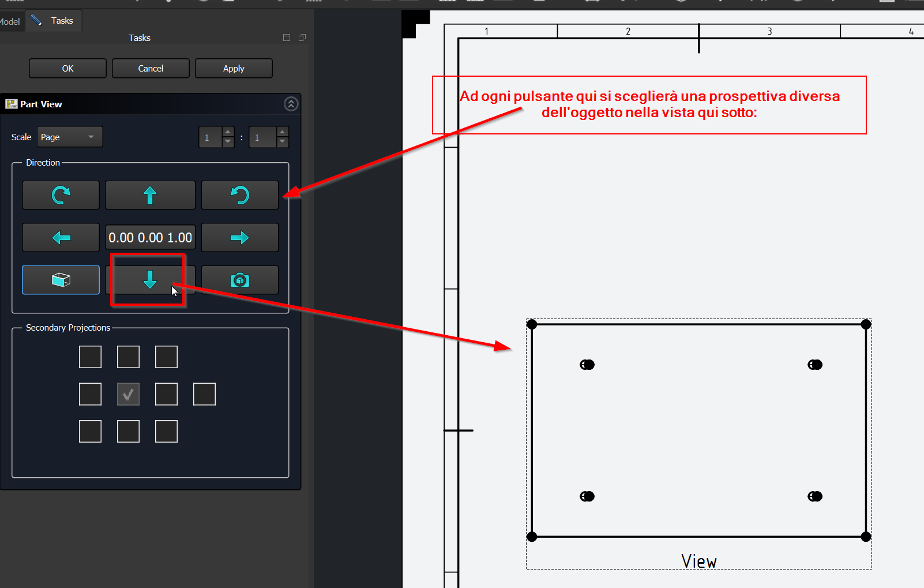Image resolution: width=924 pixels, height=588 pixels.
Task: Click the OK button
Action: (x=67, y=68)
